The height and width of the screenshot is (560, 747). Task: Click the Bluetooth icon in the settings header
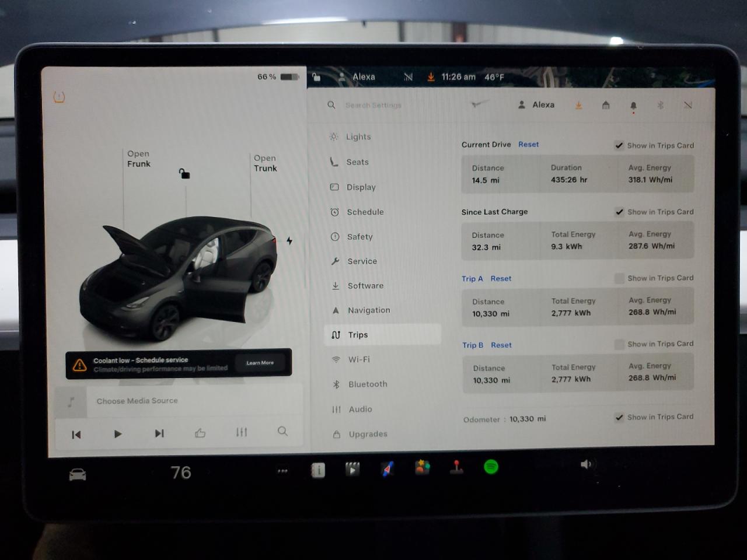coord(660,105)
